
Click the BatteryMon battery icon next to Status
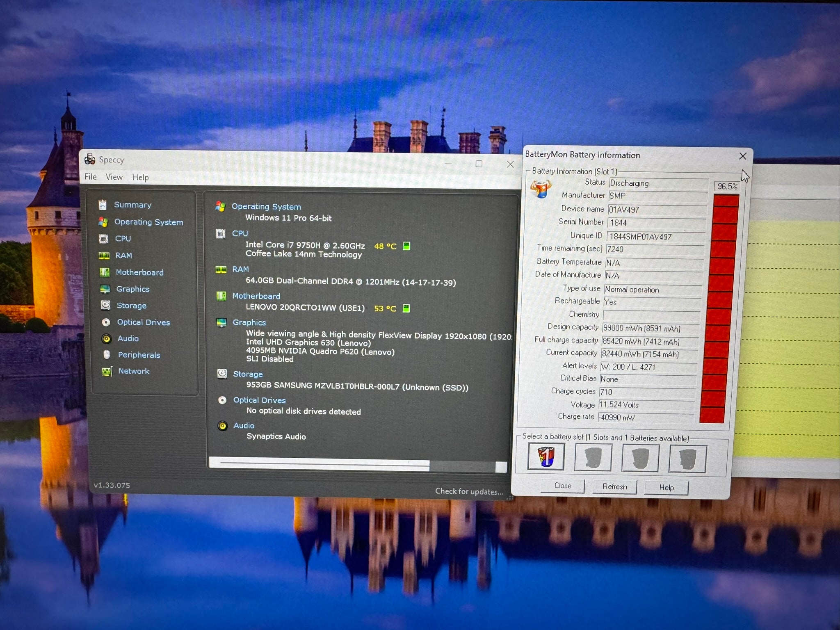(541, 189)
